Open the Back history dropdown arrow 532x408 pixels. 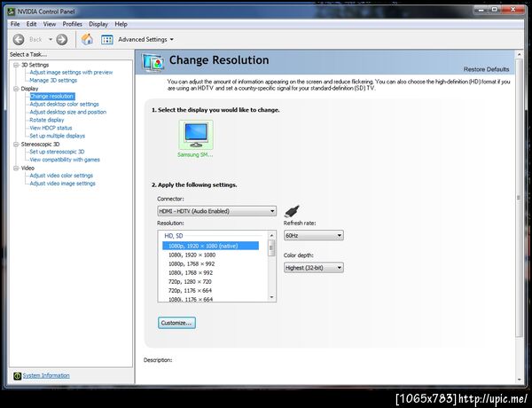[x=51, y=39]
